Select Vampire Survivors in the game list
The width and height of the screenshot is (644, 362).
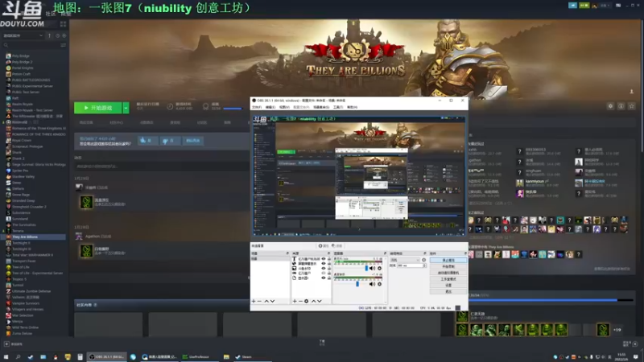[x=26, y=303]
